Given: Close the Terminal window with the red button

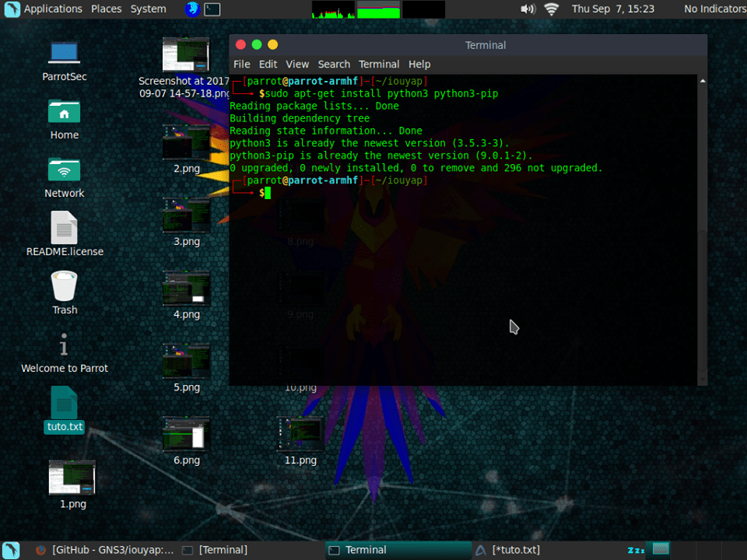Looking at the screenshot, I should (x=240, y=45).
